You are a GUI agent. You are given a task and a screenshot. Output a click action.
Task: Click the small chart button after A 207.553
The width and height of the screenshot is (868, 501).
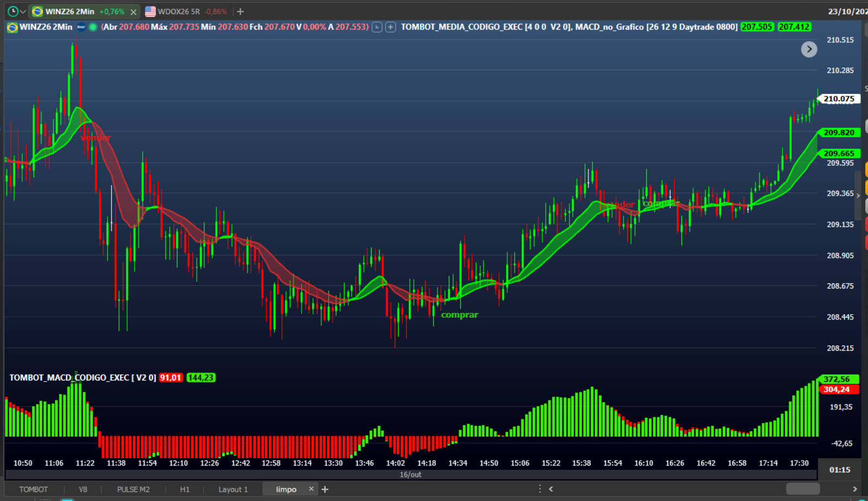[x=377, y=27]
